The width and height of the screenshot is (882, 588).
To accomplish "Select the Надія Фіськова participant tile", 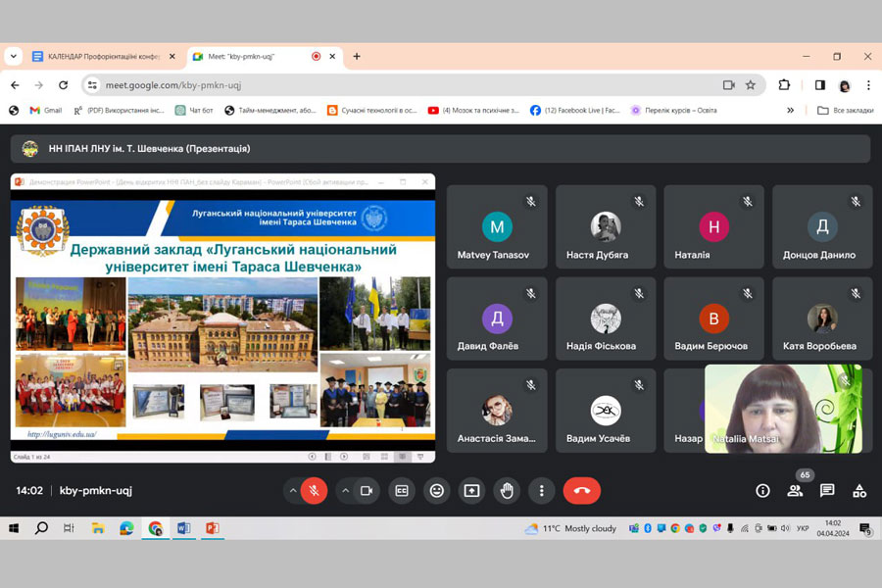I will tap(606, 318).
